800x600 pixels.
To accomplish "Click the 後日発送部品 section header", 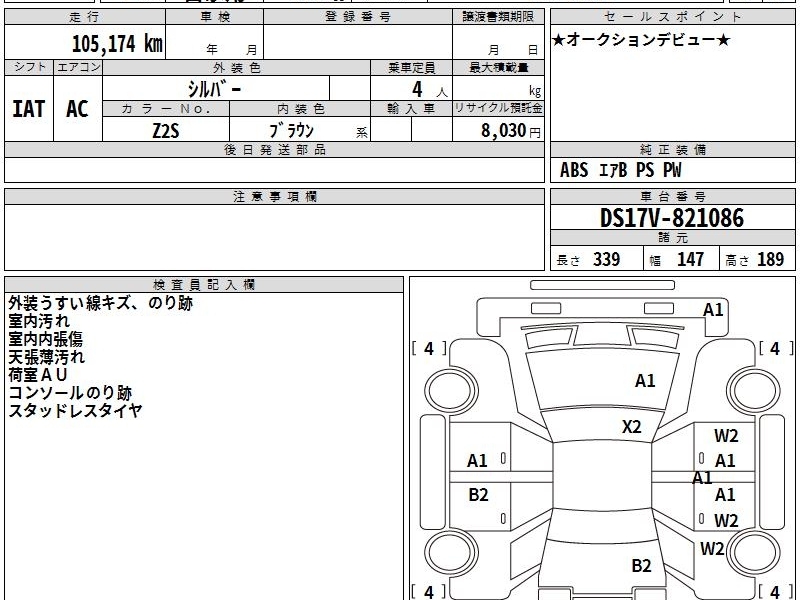I will (274, 149).
